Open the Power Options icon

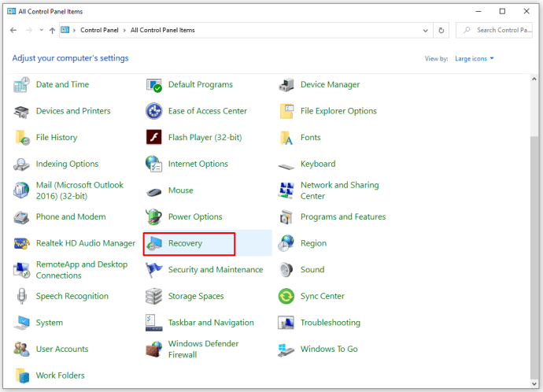[x=153, y=216]
